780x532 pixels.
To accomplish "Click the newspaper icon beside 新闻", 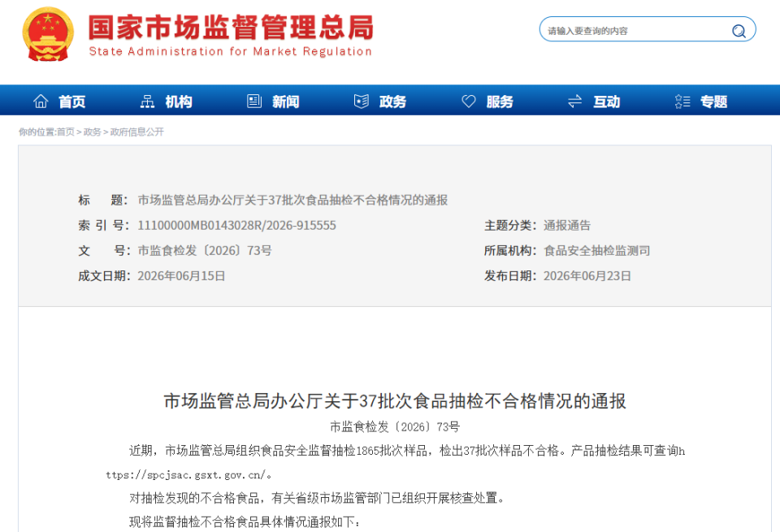I will [x=254, y=102].
